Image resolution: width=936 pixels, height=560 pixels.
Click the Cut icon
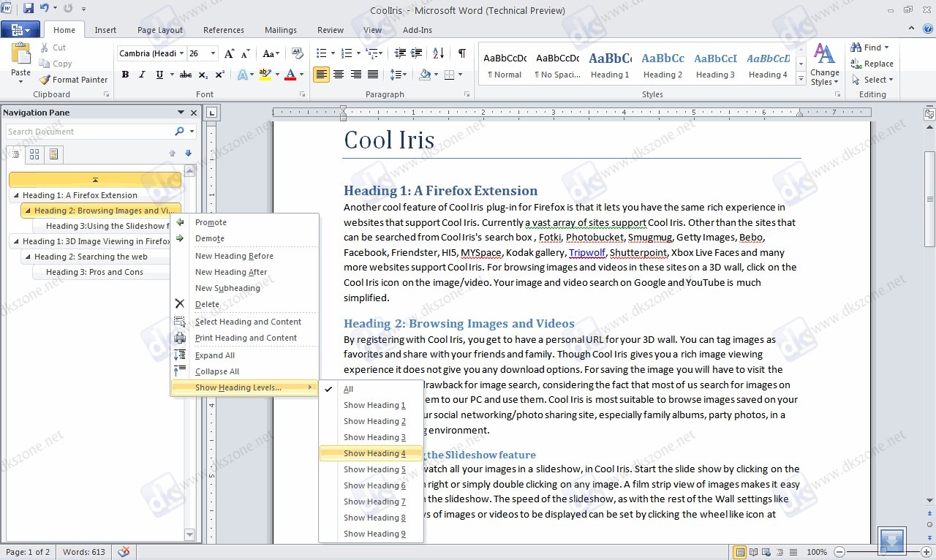53,48
